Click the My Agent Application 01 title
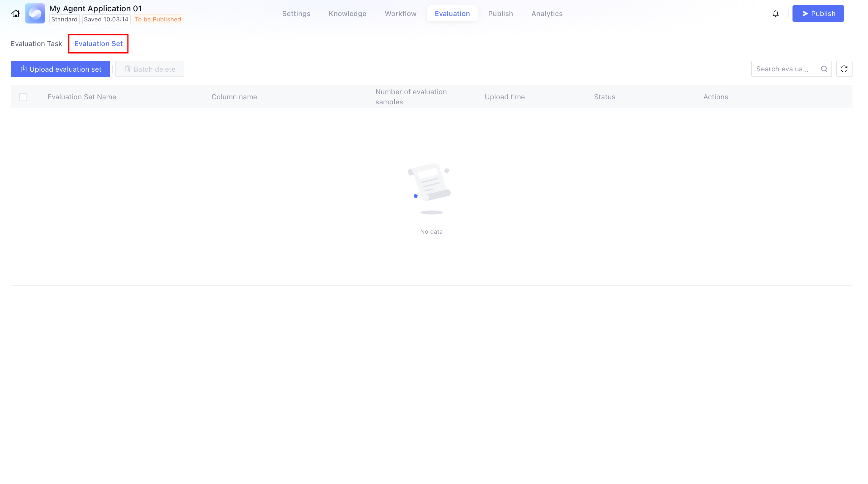Viewport: 868px width, 484px height. click(x=95, y=8)
